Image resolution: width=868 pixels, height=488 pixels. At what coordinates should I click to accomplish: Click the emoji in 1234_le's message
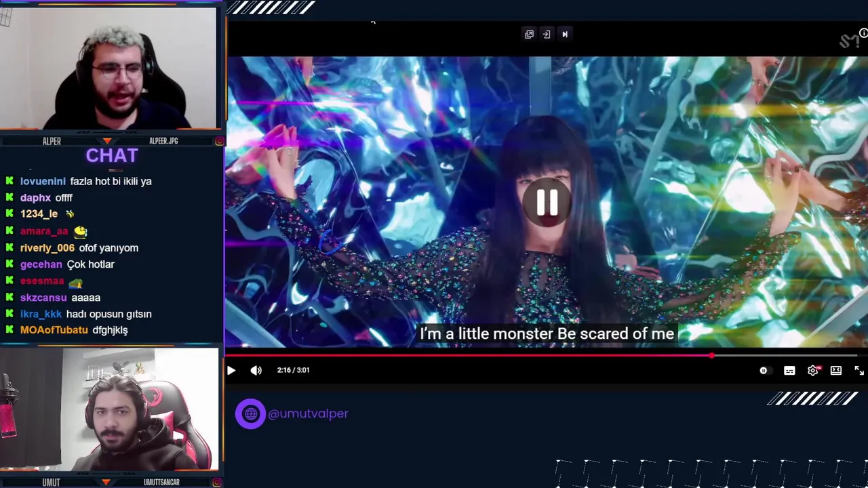point(69,214)
